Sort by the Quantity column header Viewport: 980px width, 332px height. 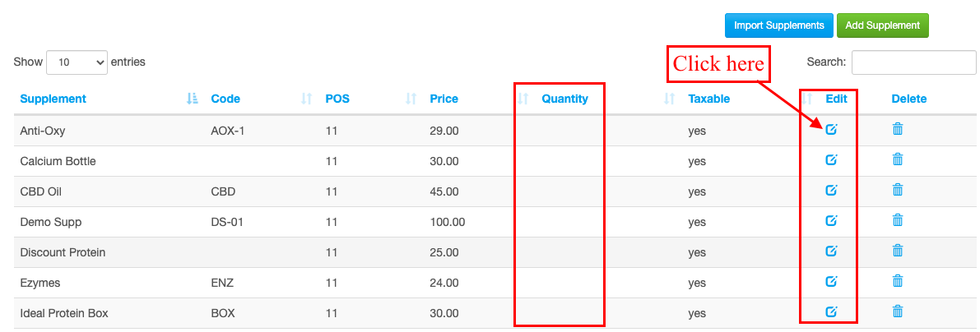tap(565, 99)
